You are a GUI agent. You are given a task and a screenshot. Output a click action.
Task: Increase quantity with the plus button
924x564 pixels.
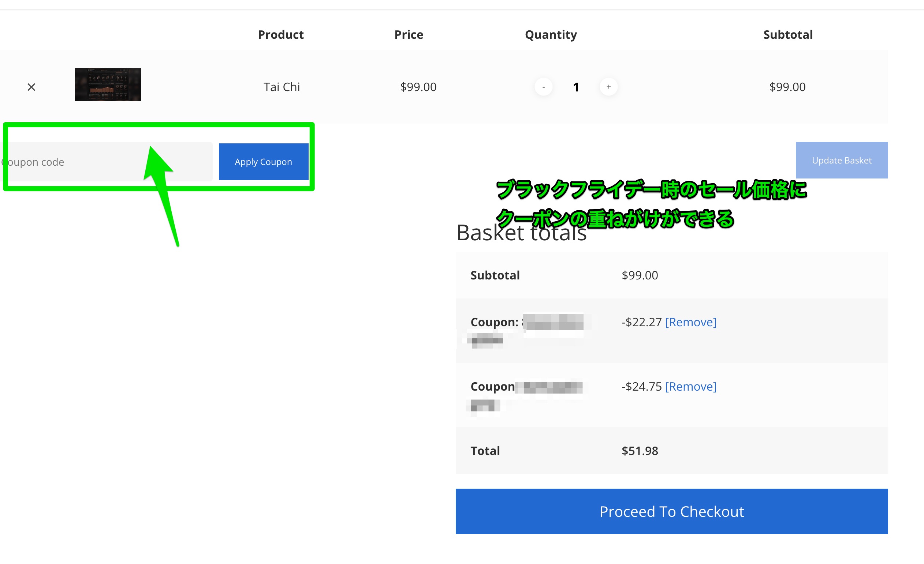608,87
